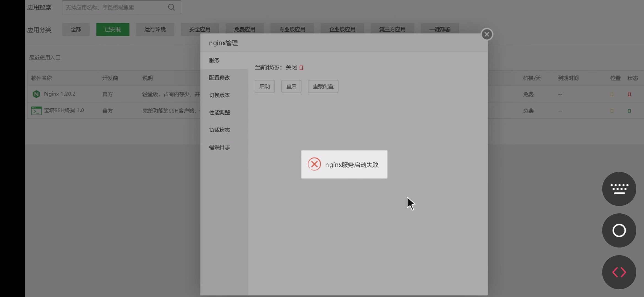This screenshot has height=297, width=644.
Task: Select the 企业版应用 category filter
Action: click(342, 29)
